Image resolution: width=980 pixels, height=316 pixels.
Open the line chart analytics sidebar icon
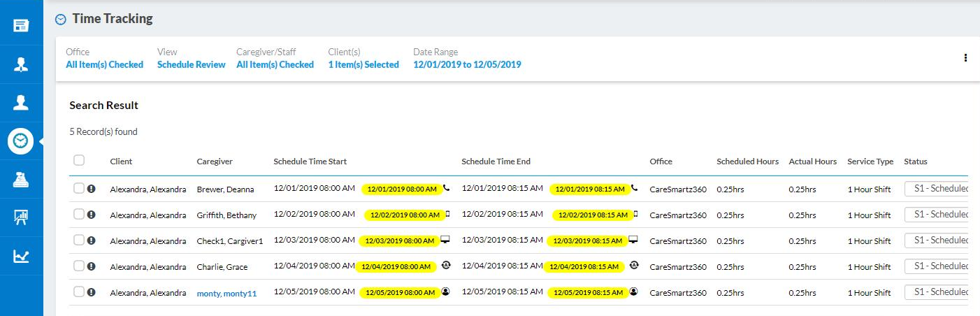[x=21, y=257]
